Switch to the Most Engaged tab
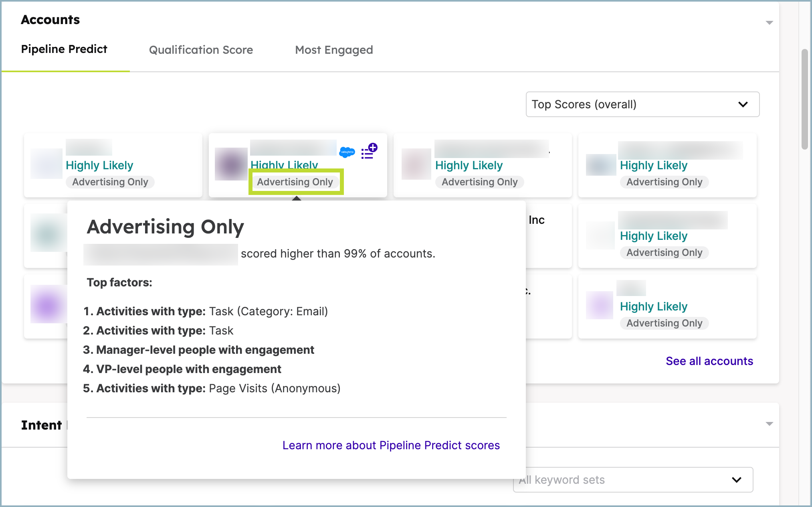This screenshot has width=812, height=507. [x=334, y=50]
